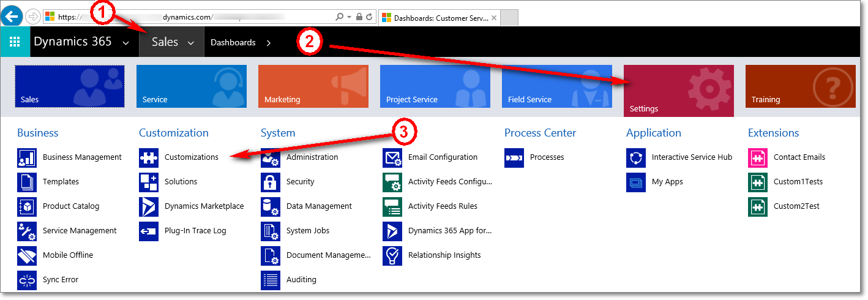Image resolution: width=868 pixels, height=300 pixels.
Task: Click the Data Management icon
Action: click(x=271, y=206)
